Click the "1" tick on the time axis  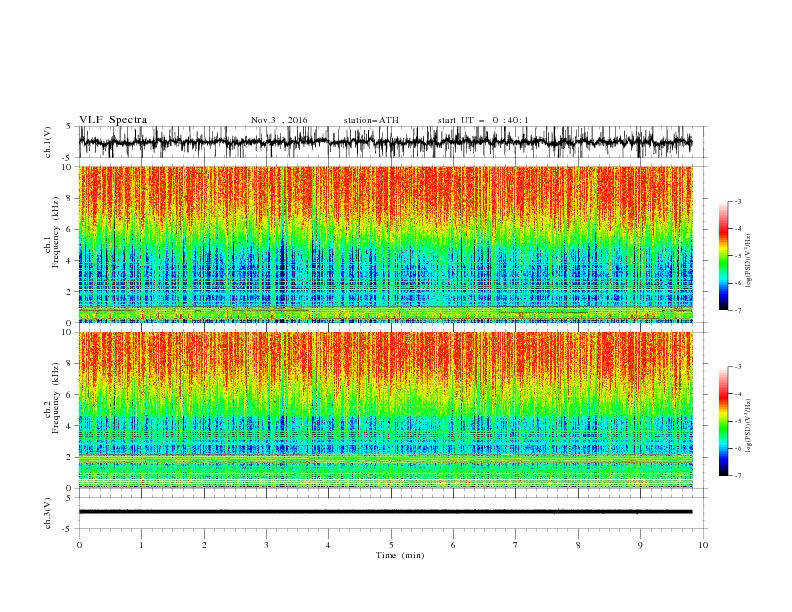point(141,545)
